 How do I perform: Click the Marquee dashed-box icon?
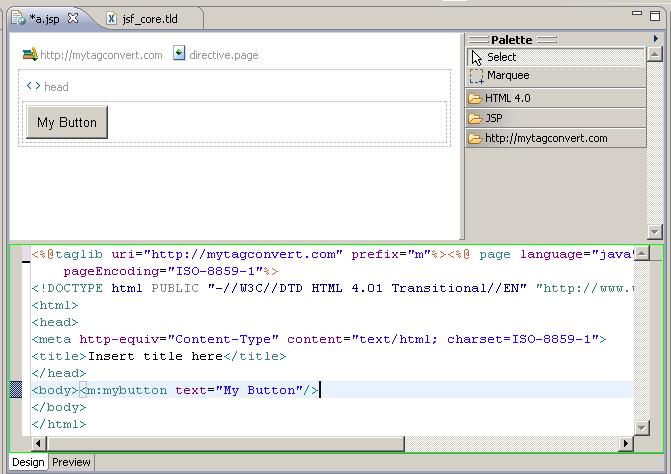pos(476,76)
